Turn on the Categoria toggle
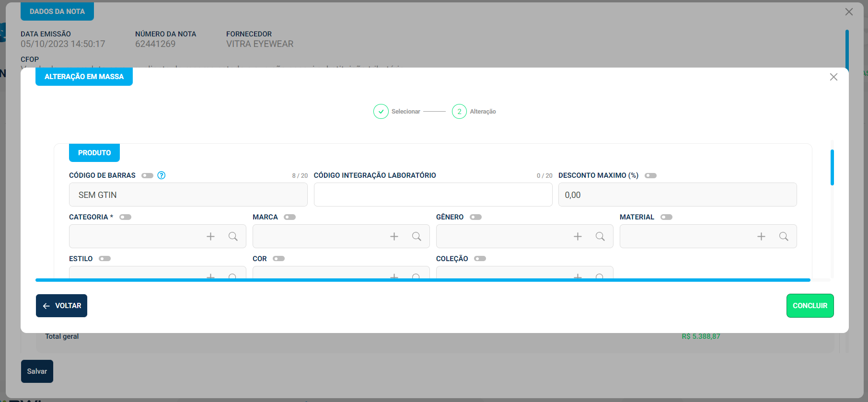Screen dimensions: 868x402 (125, 217)
